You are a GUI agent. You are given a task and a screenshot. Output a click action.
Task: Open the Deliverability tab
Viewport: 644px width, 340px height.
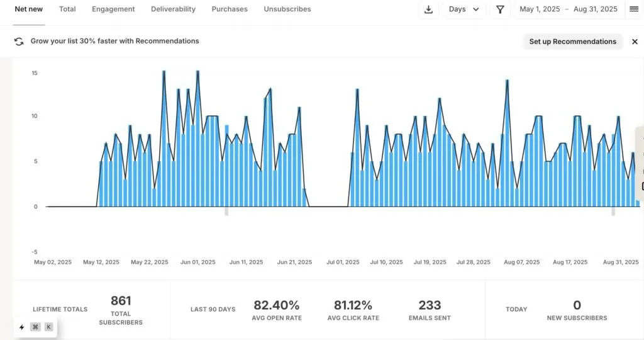173,9
